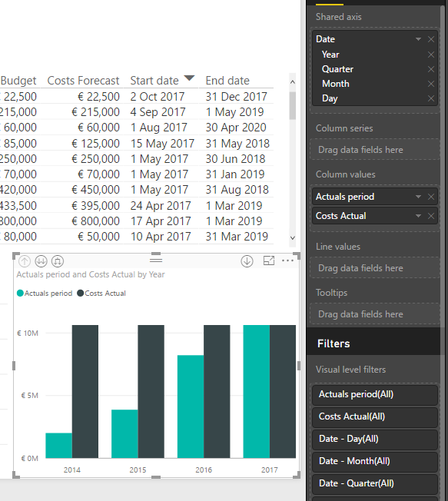This screenshot has height=501, width=448.
Task: Click forecast cell € 395,000
Action: pos(95,206)
